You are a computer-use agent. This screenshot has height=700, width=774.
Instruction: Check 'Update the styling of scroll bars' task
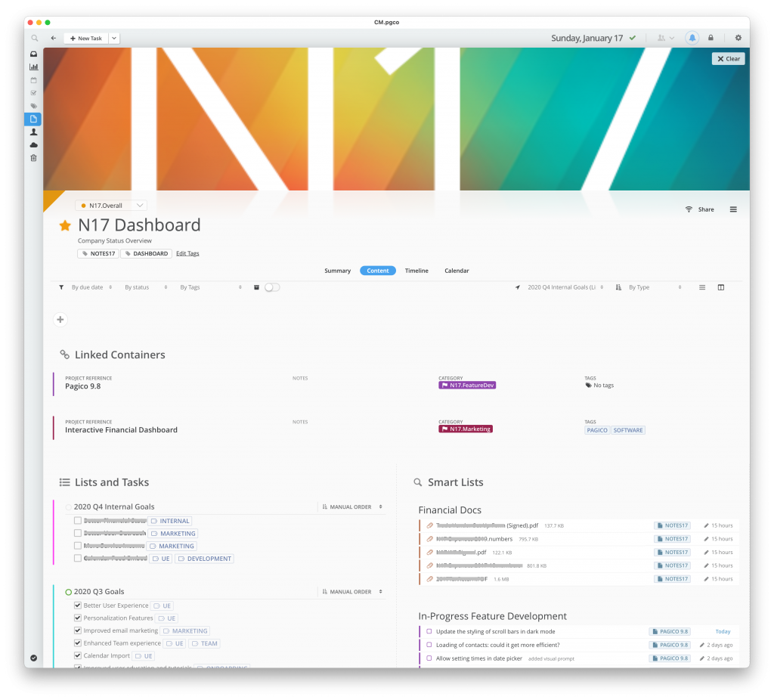click(429, 631)
